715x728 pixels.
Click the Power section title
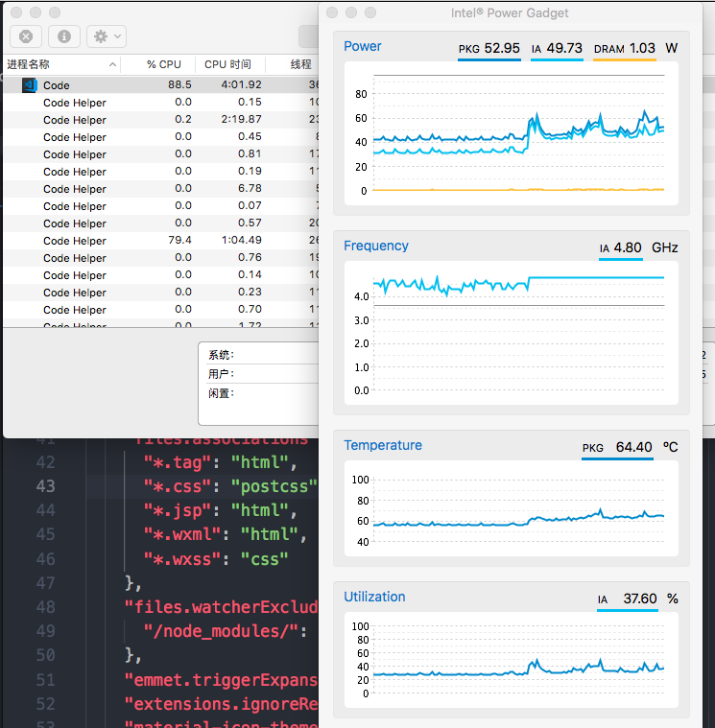(363, 46)
